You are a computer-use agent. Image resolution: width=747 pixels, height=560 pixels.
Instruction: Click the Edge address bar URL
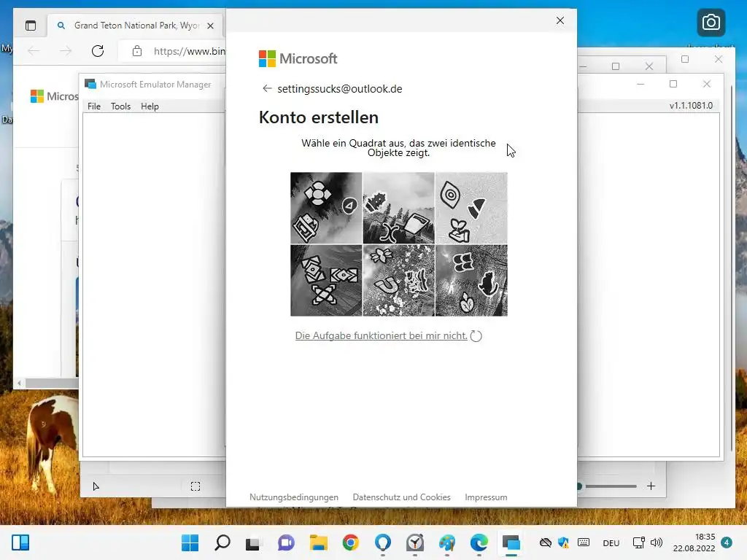pos(189,51)
